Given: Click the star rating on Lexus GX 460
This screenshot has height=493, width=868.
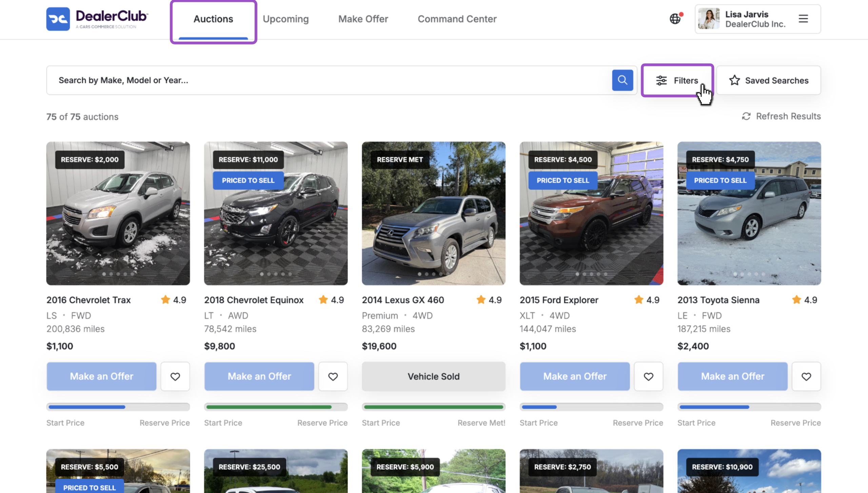Looking at the screenshot, I should [489, 300].
